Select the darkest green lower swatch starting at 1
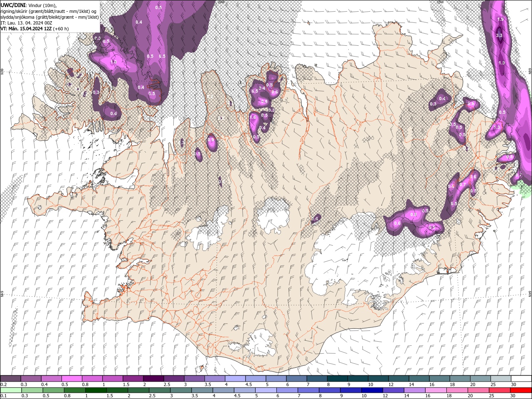This screenshot has width=532, height=399. coord(96,390)
